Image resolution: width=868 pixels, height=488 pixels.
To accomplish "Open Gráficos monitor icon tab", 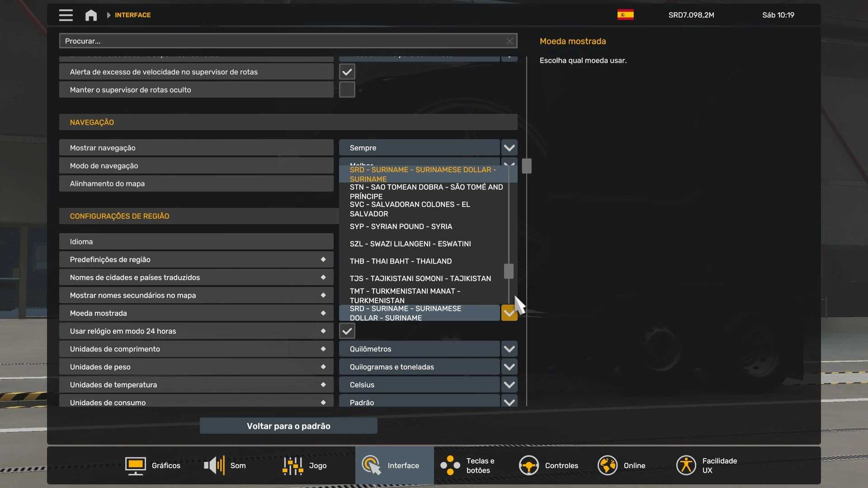I will pos(135,465).
